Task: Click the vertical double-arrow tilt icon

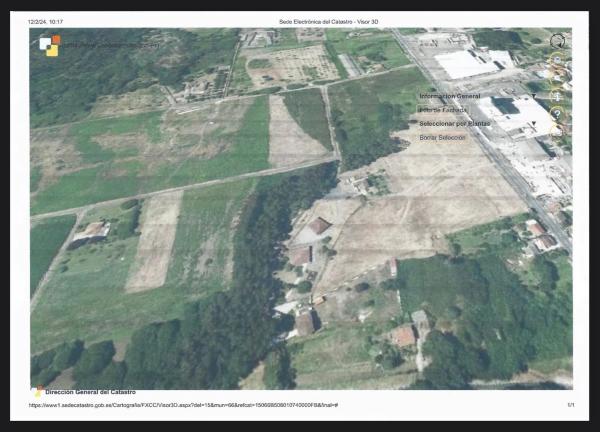Action: click(558, 96)
